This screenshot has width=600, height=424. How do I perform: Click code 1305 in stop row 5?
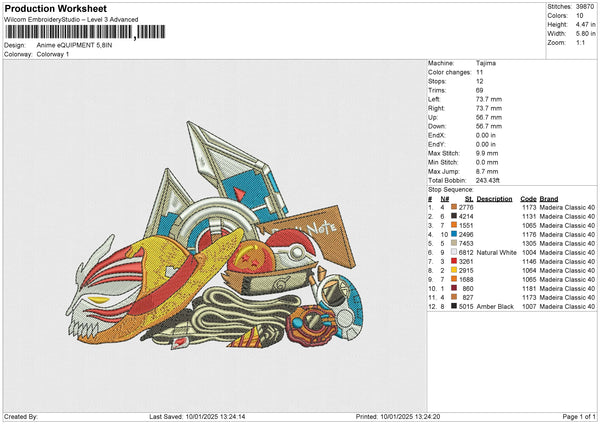point(529,243)
